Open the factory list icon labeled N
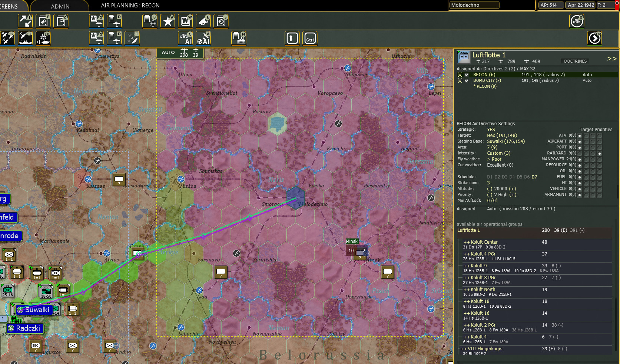The width and height of the screenshot is (620, 364). pyautogui.click(x=239, y=38)
